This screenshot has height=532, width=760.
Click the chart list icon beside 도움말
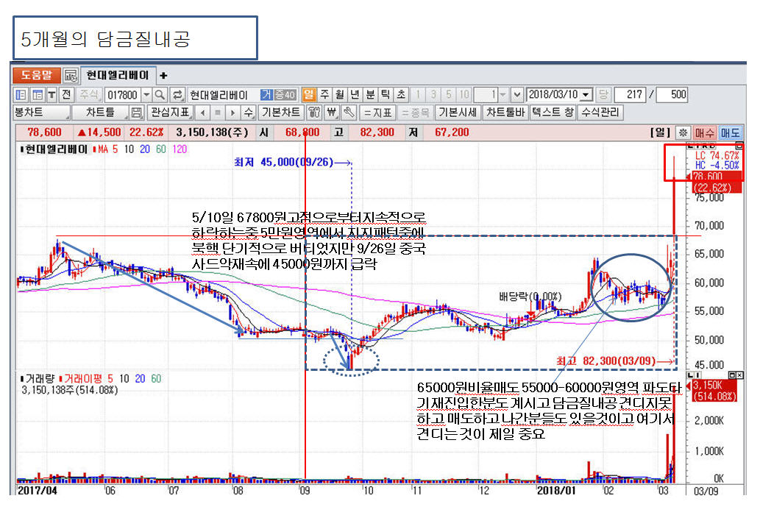pos(71,75)
